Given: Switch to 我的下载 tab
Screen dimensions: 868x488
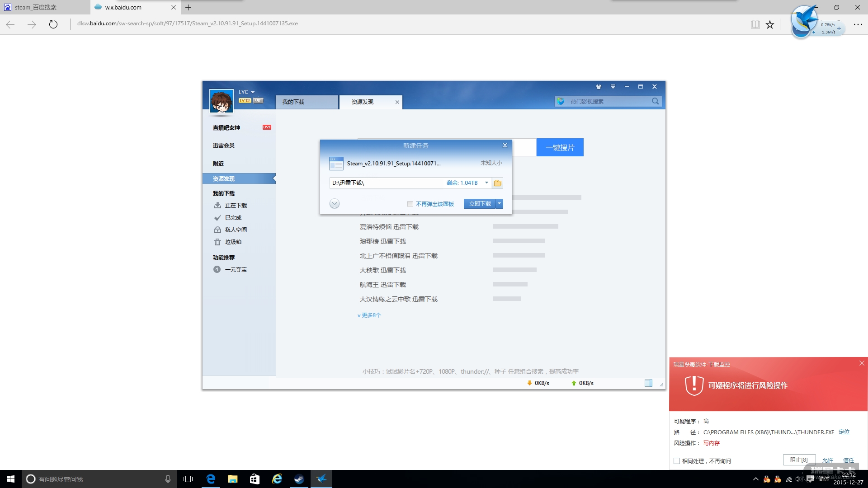Looking at the screenshot, I should click(x=307, y=102).
